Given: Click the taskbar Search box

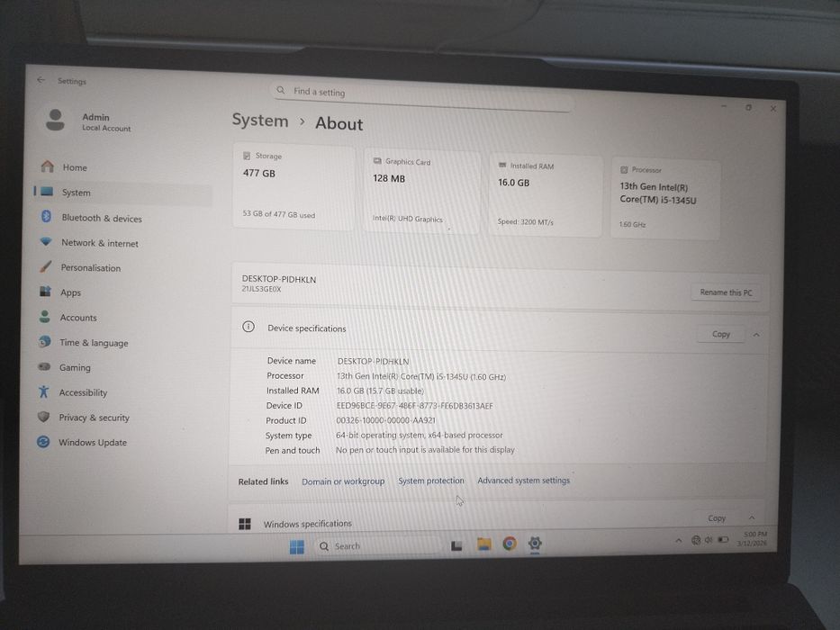Looking at the screenshot, I should coord(377,545).
